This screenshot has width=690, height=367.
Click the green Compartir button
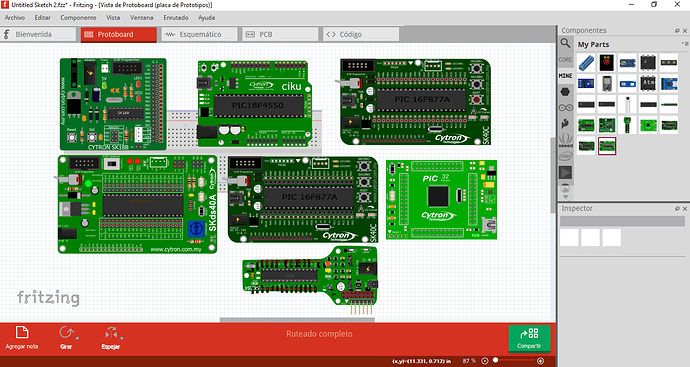529,338
